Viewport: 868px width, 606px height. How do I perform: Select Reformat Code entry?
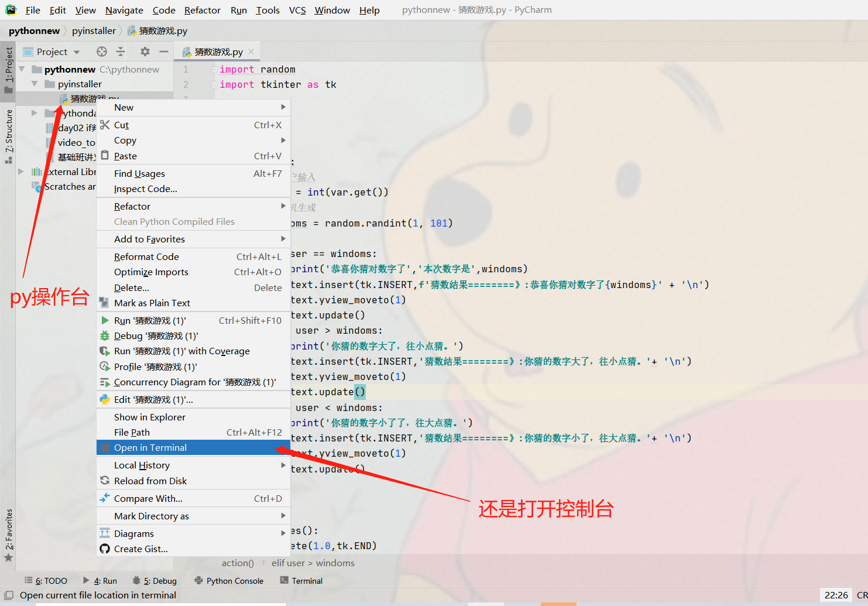193,256
